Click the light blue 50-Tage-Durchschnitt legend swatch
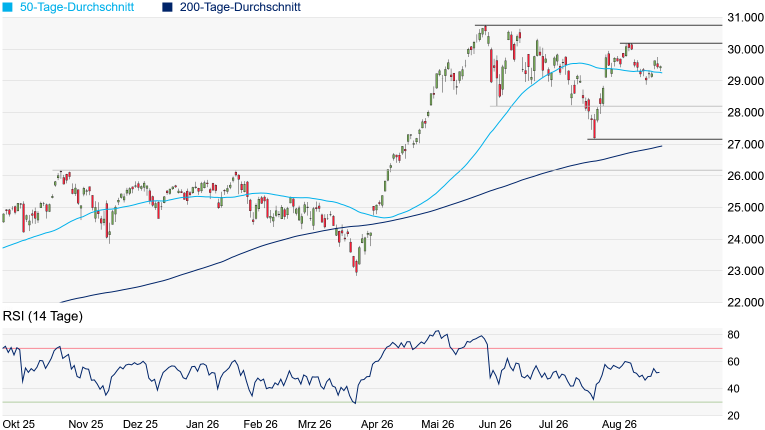This screenshot has height=430, width=765. pyautogui.click(x=7, y=7)
